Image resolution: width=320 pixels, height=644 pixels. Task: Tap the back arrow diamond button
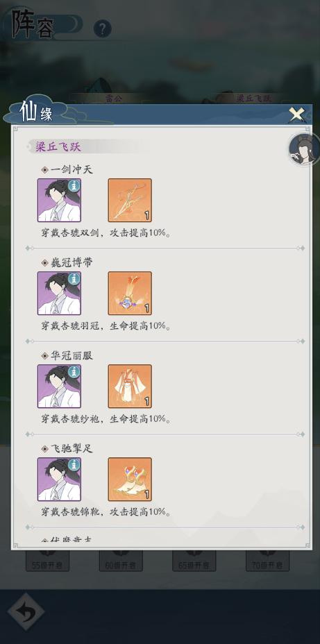tap(26, 611)
